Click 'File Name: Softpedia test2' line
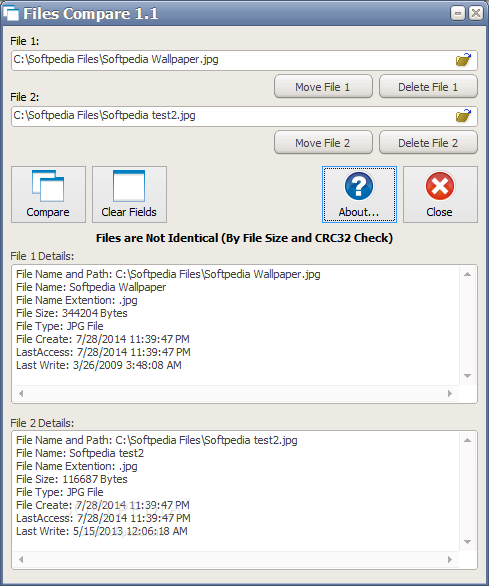 tap(80, 453)
